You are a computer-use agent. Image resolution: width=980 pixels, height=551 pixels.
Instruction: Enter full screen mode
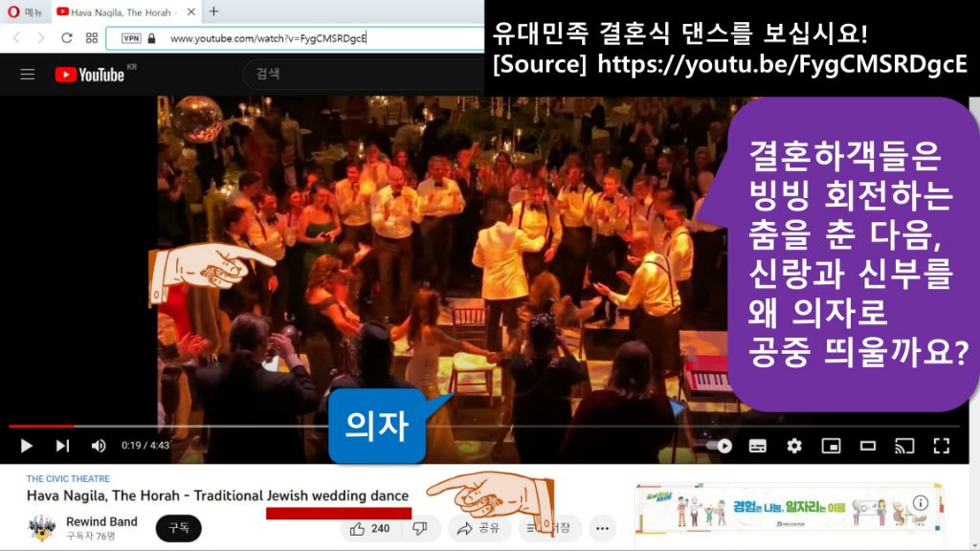[942, 446]
